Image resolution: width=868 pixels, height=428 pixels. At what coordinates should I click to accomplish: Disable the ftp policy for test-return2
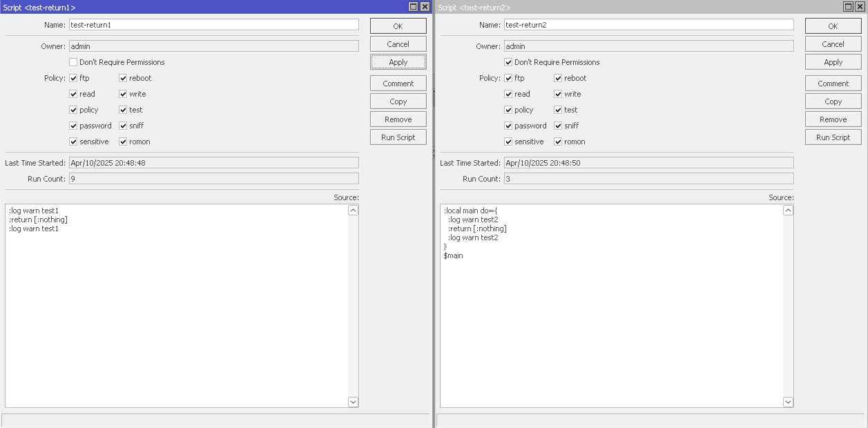[508, 78]
